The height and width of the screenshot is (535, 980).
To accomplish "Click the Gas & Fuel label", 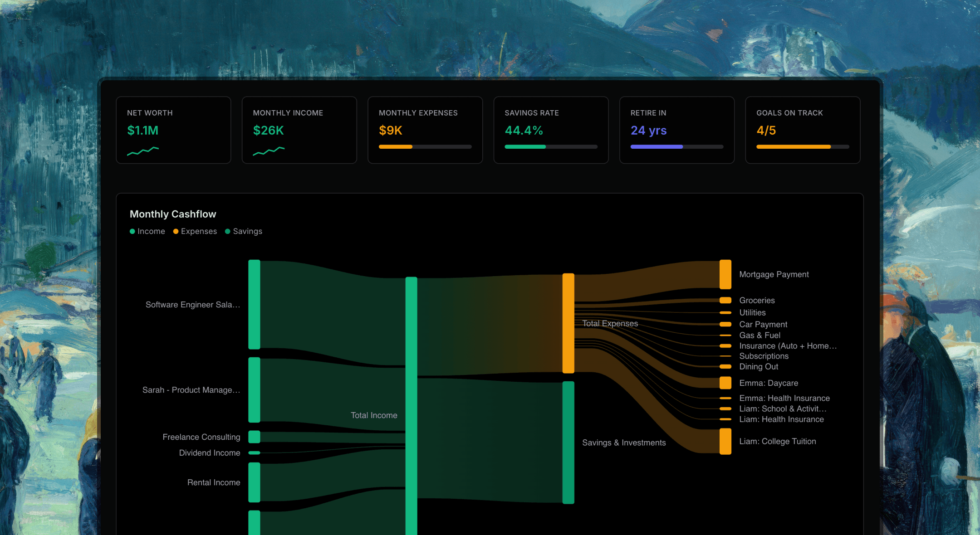I will pos(760,335).
